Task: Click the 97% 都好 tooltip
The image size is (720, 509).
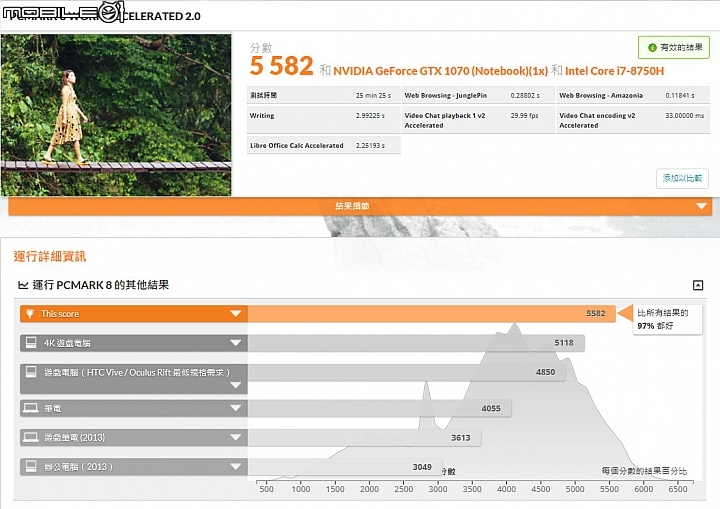Action: pyautogui.click(x=667, y=319)
